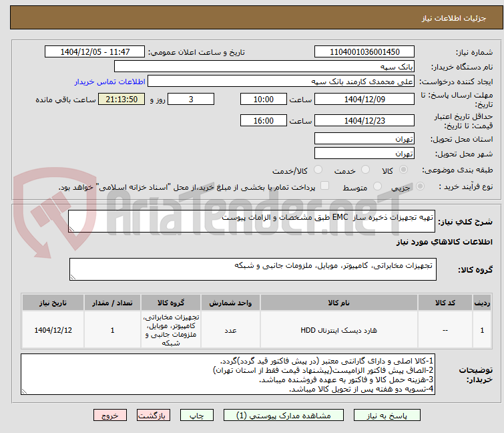Click the عدد unit cell

coord(230,330)
